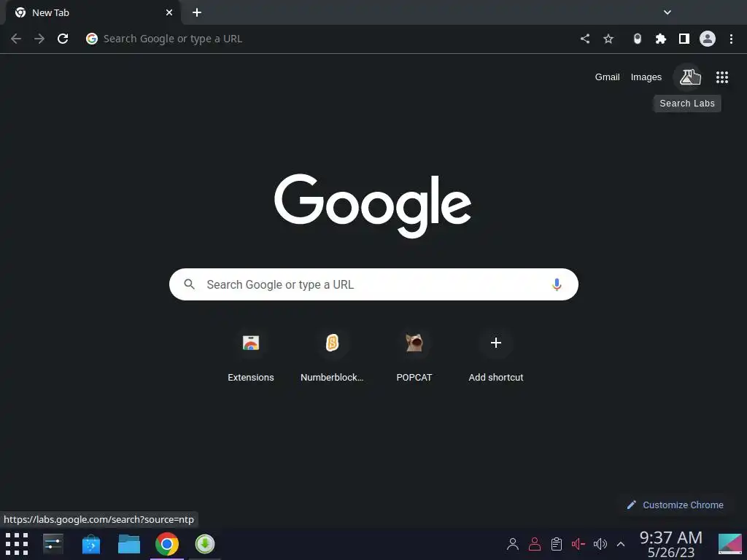This screenshot has height=560, width=747.
Task: Switch to Chrome in taskbar
Action: (167, 544)
